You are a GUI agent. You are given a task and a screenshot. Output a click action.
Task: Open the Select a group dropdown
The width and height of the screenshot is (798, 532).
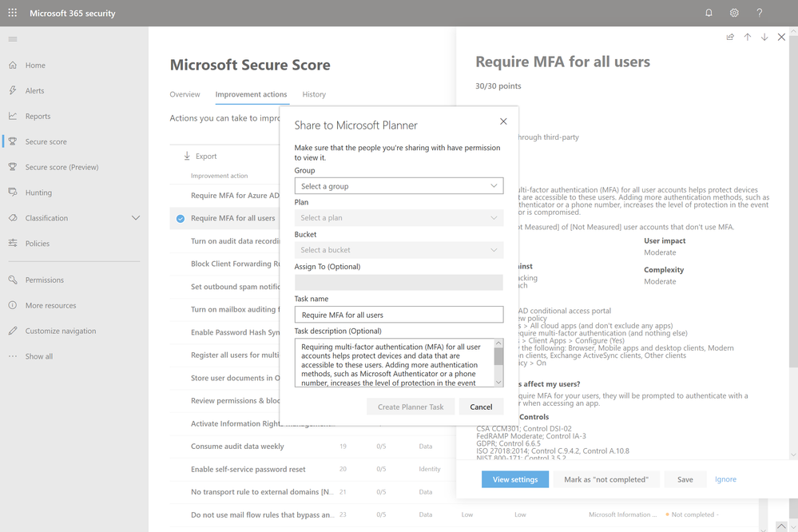[x=399, y=186]
